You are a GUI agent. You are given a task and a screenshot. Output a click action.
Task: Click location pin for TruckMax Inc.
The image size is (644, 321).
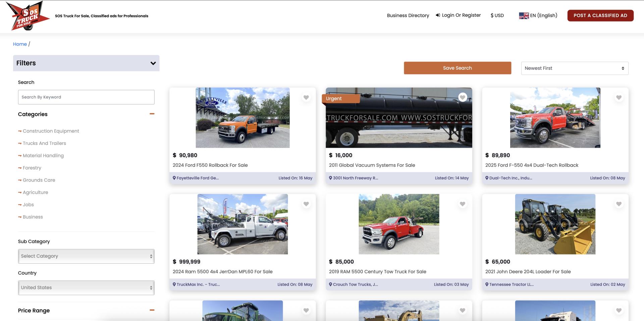click(174, 284)
